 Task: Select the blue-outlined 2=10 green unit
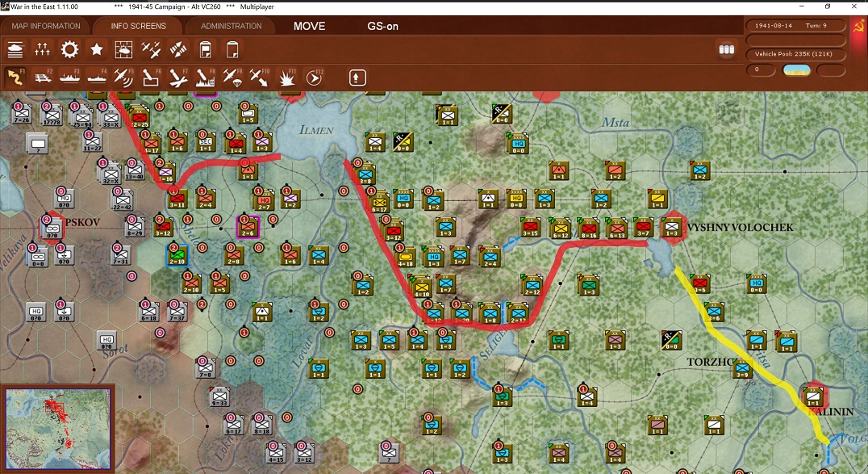click(177, 255)
